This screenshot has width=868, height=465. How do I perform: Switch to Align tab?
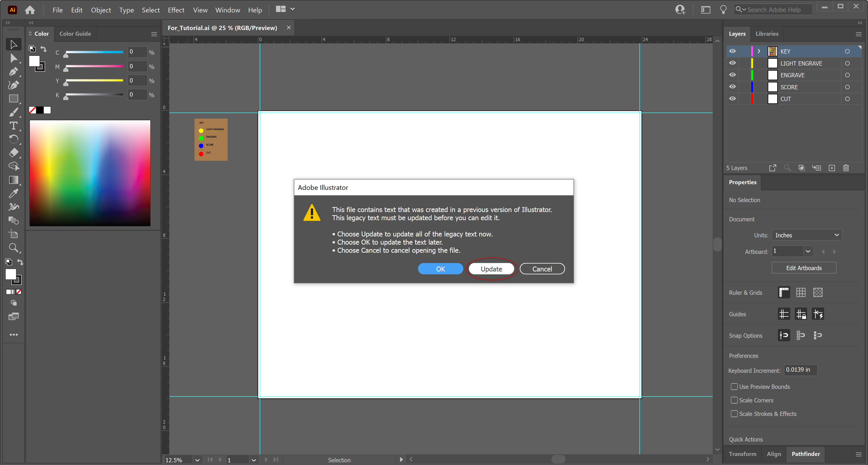[x=774, y=454]
